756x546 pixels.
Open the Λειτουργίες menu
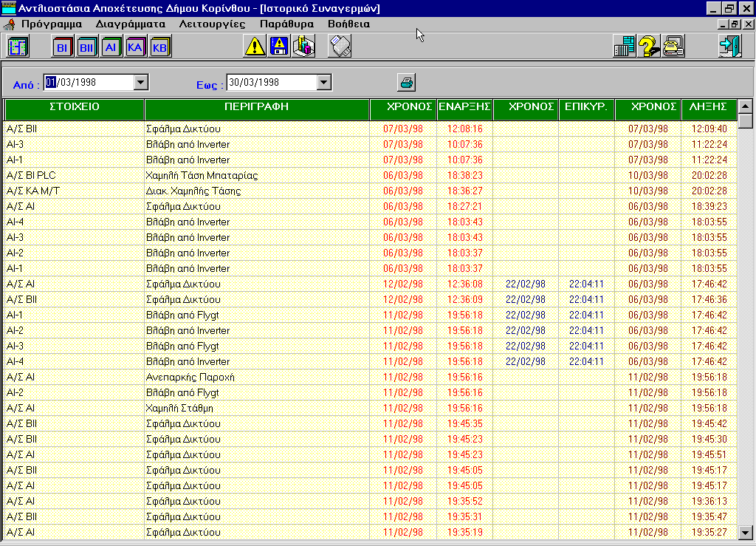coord(212,24)
